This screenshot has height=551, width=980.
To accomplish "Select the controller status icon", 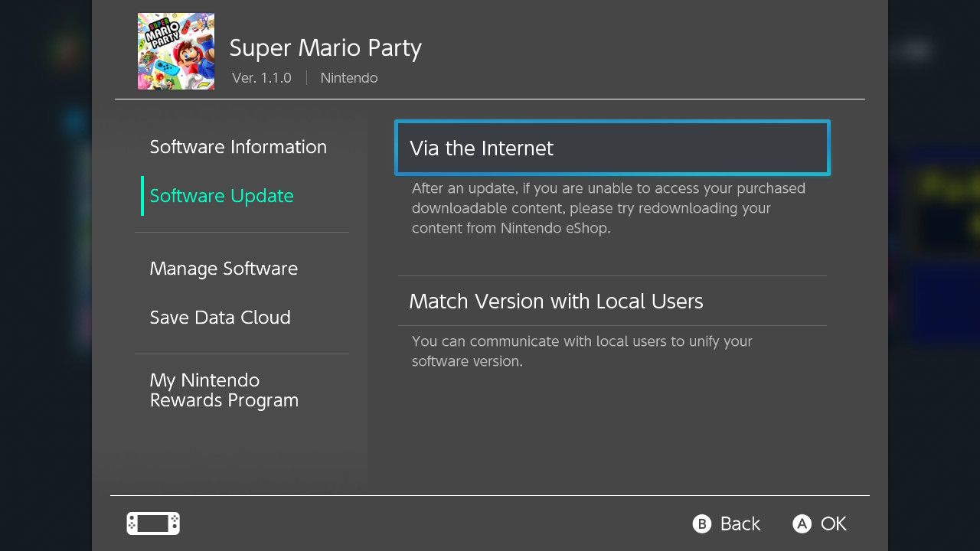I will 152,523.
